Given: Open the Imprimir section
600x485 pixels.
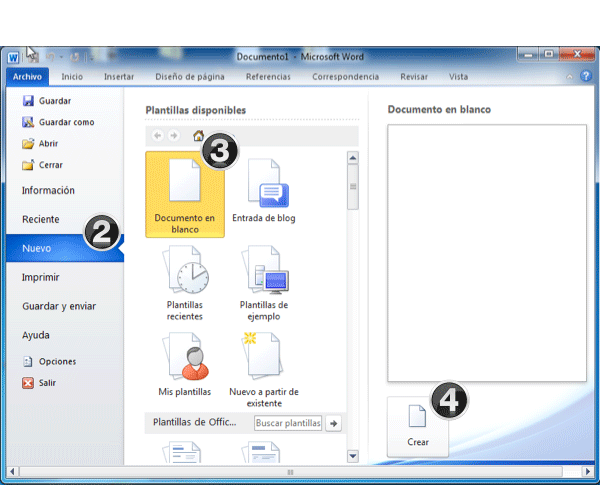Looking at the screenshot, I should pyautogui.click(x=40, y=277).
